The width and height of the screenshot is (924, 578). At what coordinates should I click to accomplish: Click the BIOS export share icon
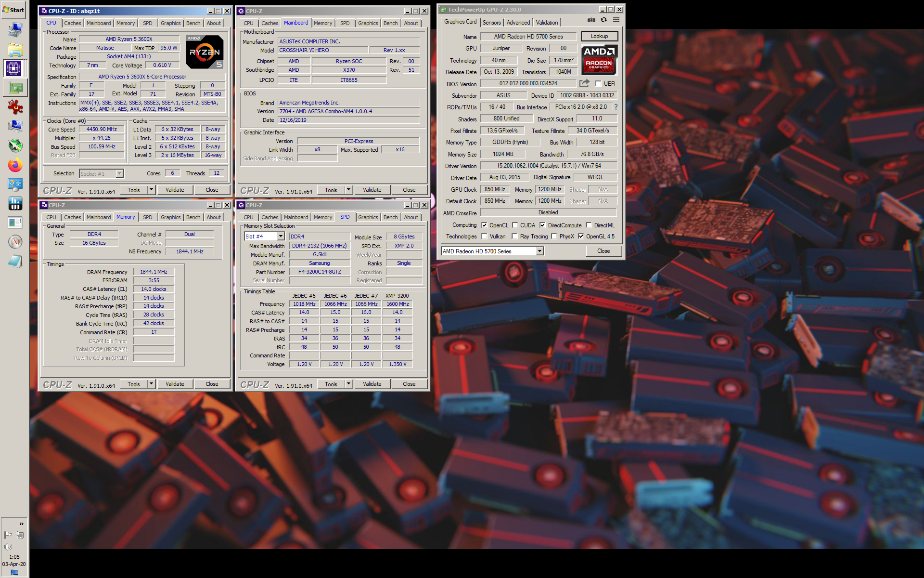[585, 83]
